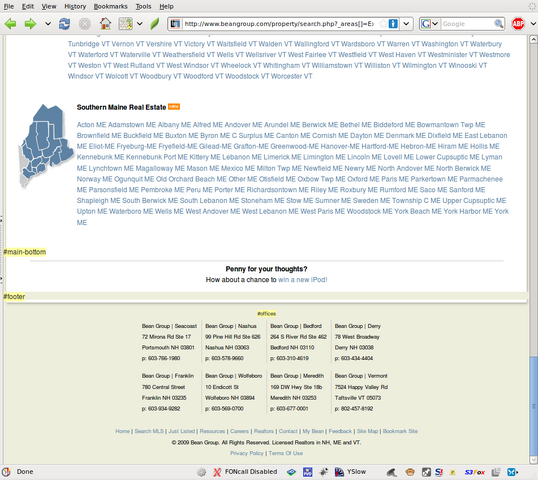This screenshot has width=538, height=480.
Task: Expand the address bar URL history dropdown
Action: (x=406, y=24)
